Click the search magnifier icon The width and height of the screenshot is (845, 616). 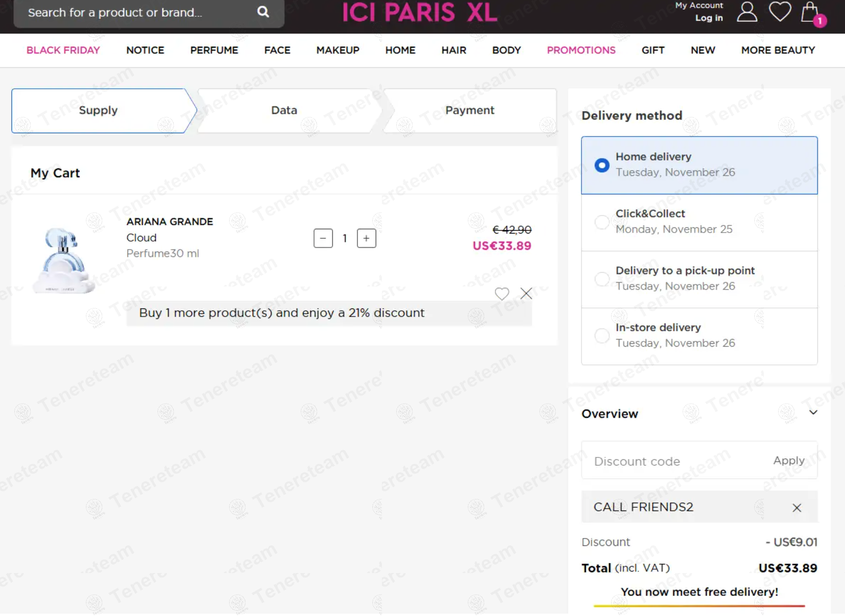pyautogui.click(x=263, y=11)
